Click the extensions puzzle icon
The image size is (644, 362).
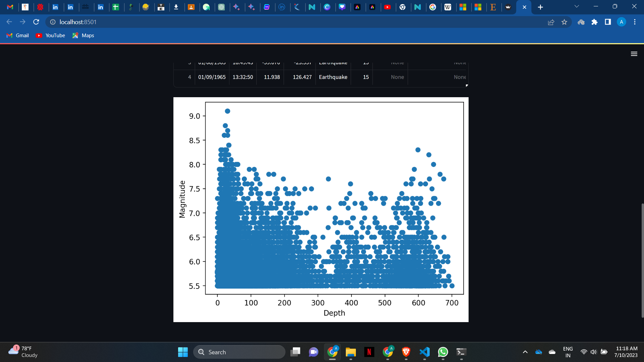click(x=595, y=22)
